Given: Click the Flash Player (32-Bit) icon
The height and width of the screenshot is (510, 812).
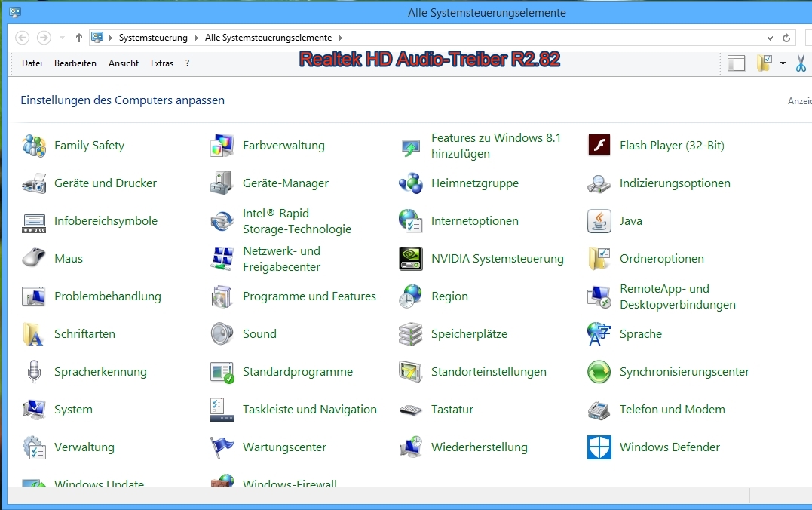Looking at the screenshot, I should point(599,145).
